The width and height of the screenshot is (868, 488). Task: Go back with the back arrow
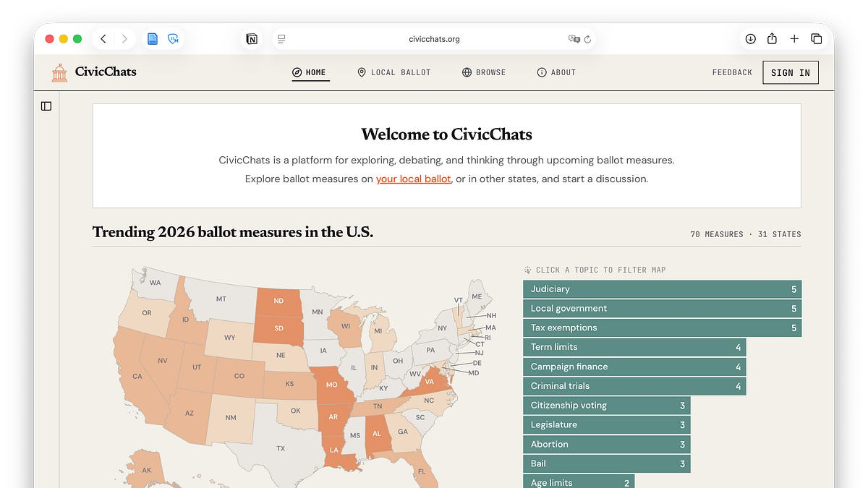(x=103, y=39)
